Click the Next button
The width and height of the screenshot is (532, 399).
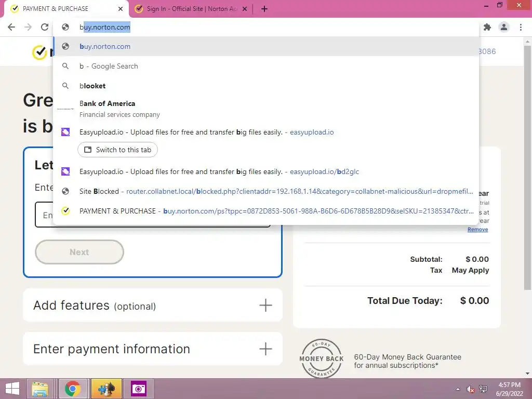click(x=79, y=252)
